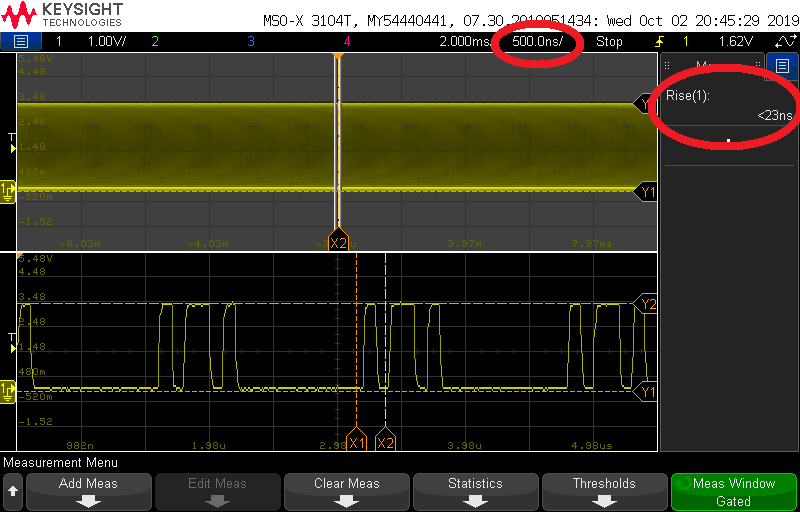Image resolution: width=800 pixels, height=512 pixels.
Task: Select the Y2 cursor marker in lower window
Action: point(648,304)
